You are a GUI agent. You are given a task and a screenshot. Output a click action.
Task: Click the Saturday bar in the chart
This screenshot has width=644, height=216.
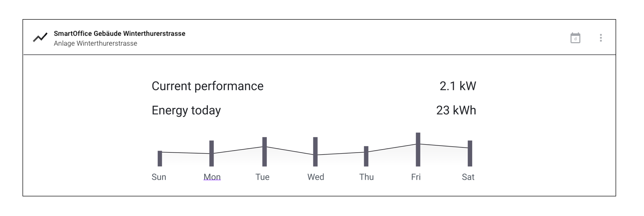(x=470, y=153)
